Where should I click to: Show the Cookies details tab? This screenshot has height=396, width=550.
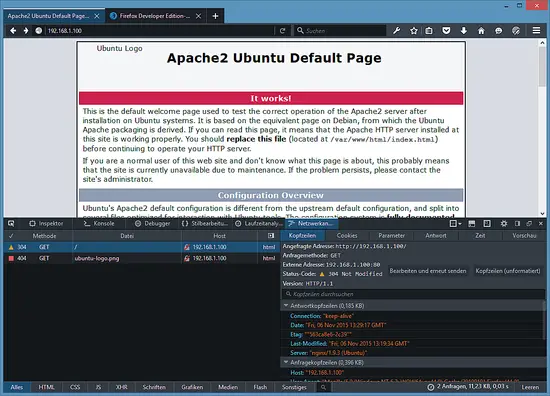[347, 236]
